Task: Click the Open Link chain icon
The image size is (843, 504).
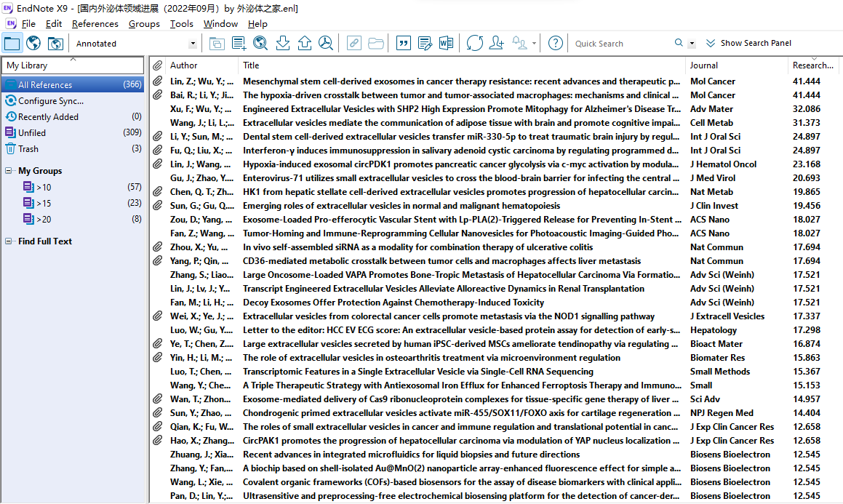Action: click(353, 43)
